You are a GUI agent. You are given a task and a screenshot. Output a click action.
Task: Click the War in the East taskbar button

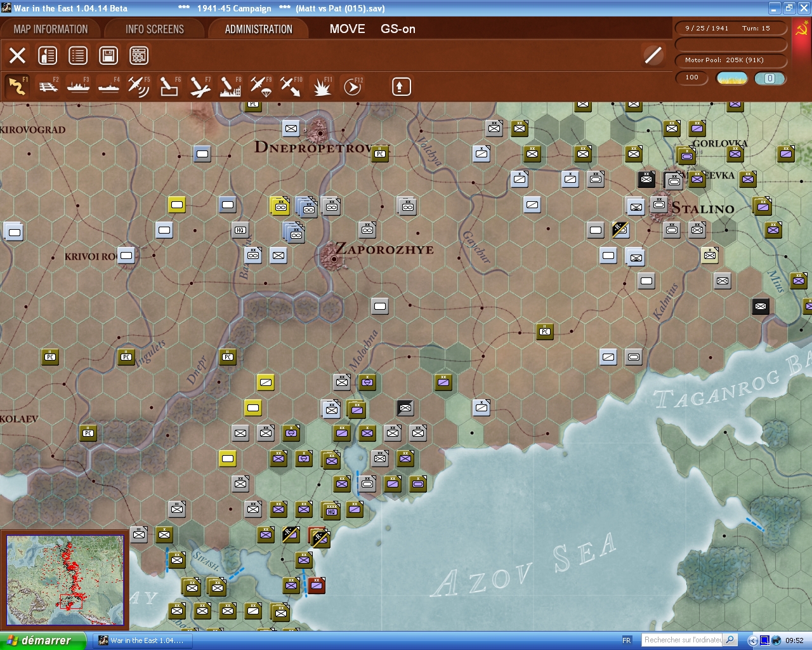(x=141, y=640)
